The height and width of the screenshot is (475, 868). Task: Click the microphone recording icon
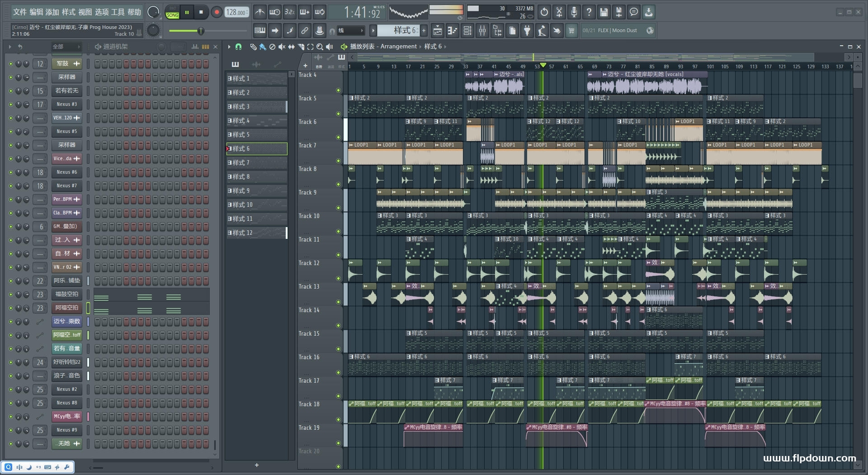pyautogui.click(x=574, y=12)
